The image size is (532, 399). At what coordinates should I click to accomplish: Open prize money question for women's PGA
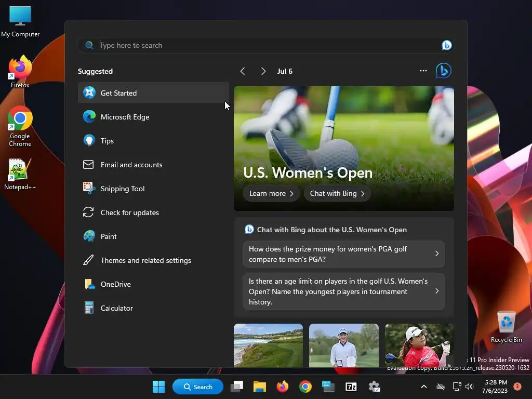[344, 254]
